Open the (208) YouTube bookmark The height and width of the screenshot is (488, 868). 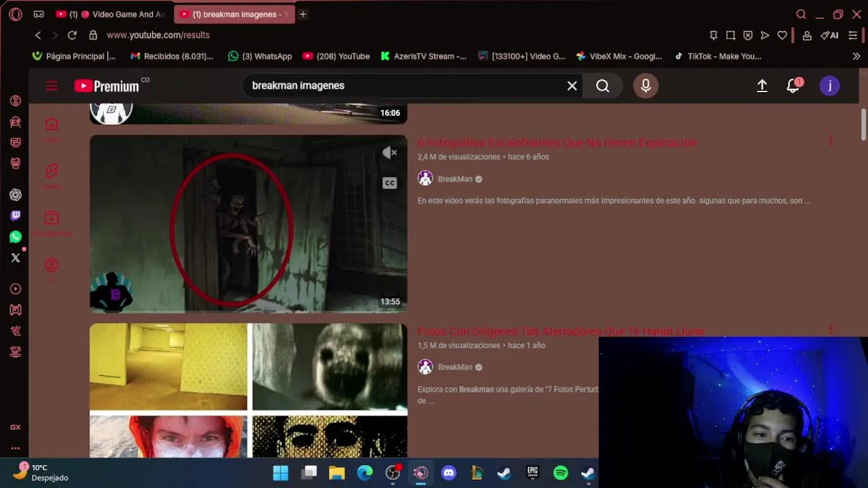pos(336,56)
